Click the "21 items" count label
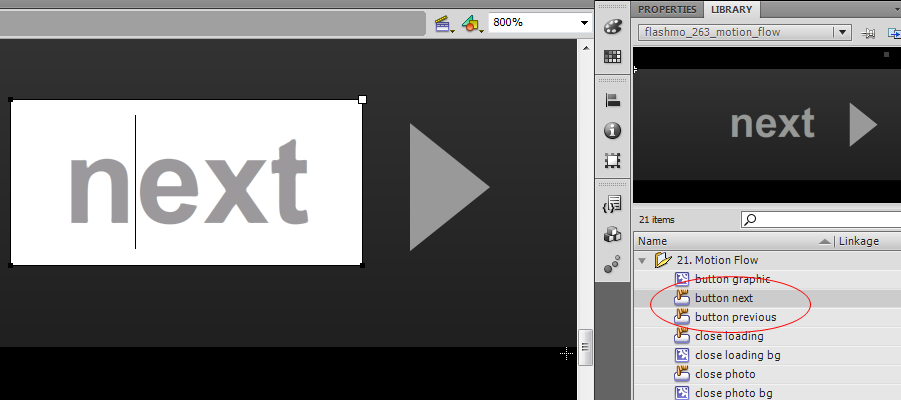 pos(656,220)
